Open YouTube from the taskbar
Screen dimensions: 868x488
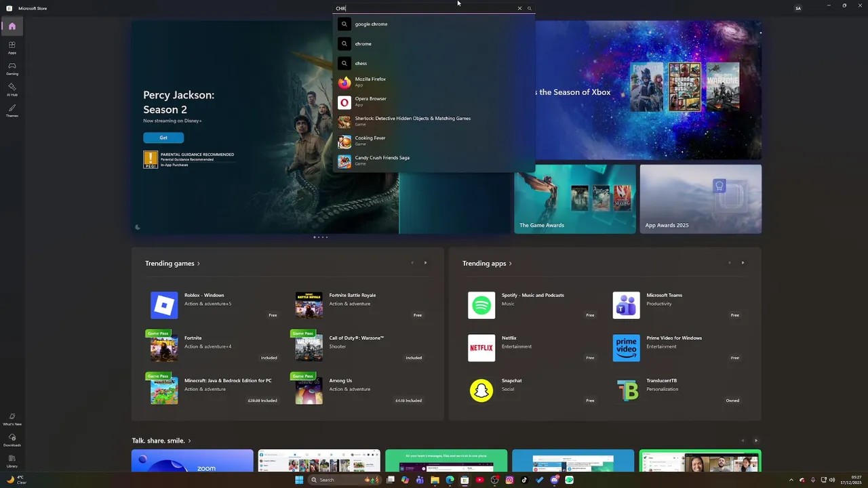point(479,480)
